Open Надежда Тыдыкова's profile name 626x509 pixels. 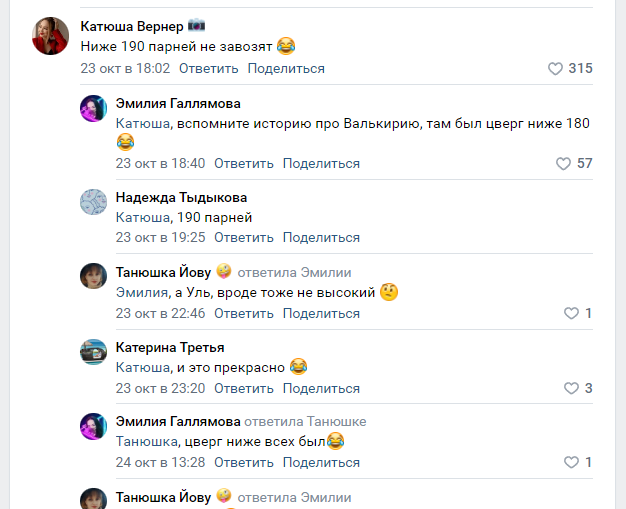181,197
